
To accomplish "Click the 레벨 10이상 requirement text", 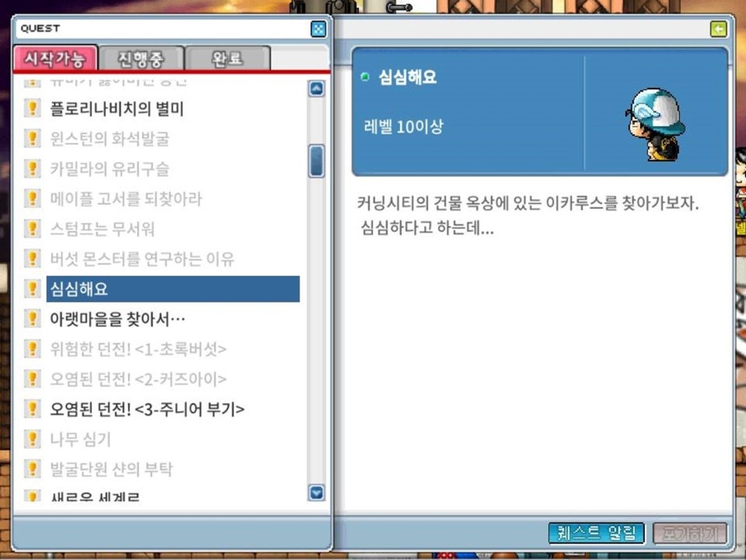I will [403, 127].
